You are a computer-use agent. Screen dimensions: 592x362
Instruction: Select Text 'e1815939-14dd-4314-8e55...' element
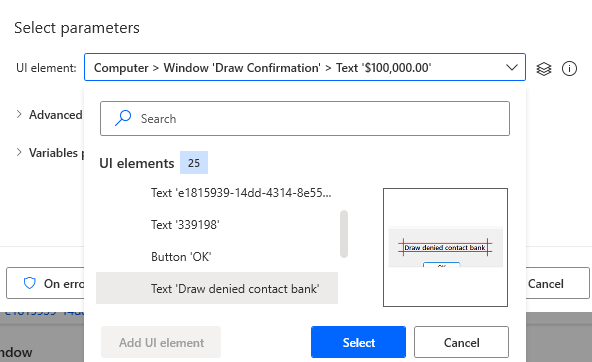tap(241, 193)
